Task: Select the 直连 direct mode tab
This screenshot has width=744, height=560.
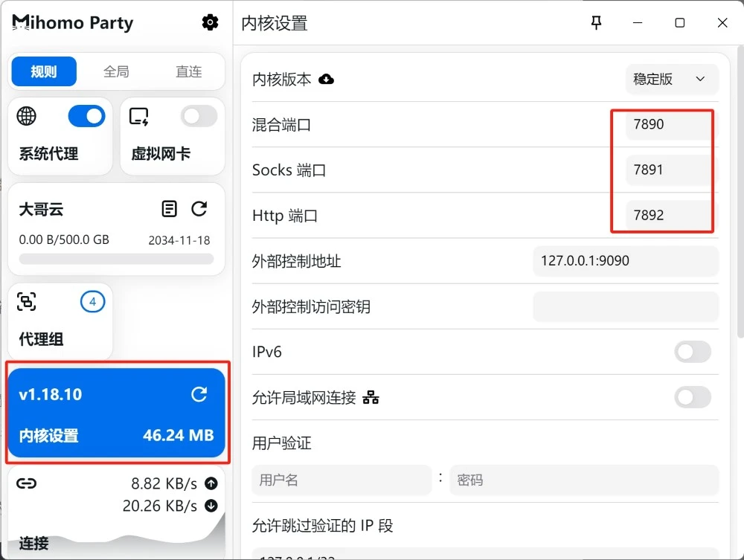Action: click(189, 71)
